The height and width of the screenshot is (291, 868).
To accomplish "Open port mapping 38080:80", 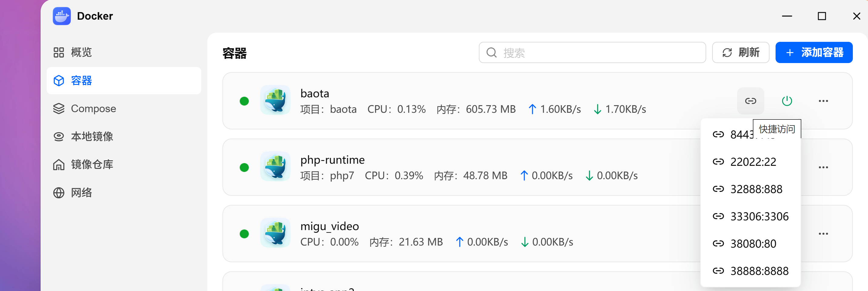I will click(x=750, y=244).
